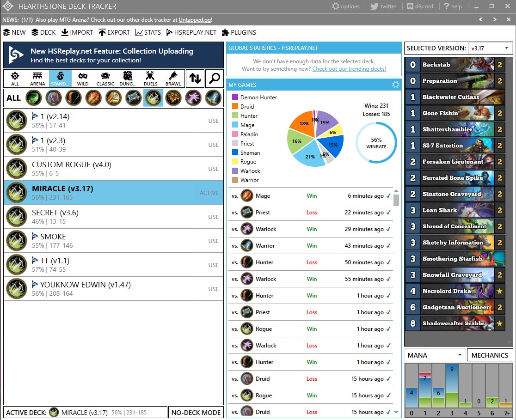Use the SMOKE deck
516x420 pixels.
[213, 241]
